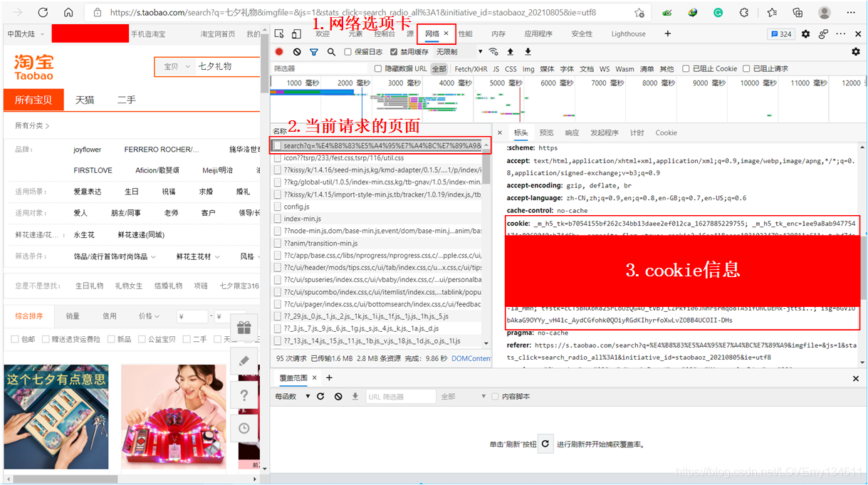
Task: Open the browser favorites list icon
Action: point(772,13)
